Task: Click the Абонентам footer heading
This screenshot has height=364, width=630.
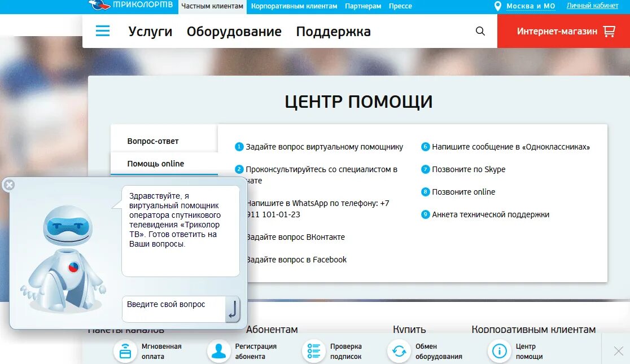Action: click(x=272, y=329)
